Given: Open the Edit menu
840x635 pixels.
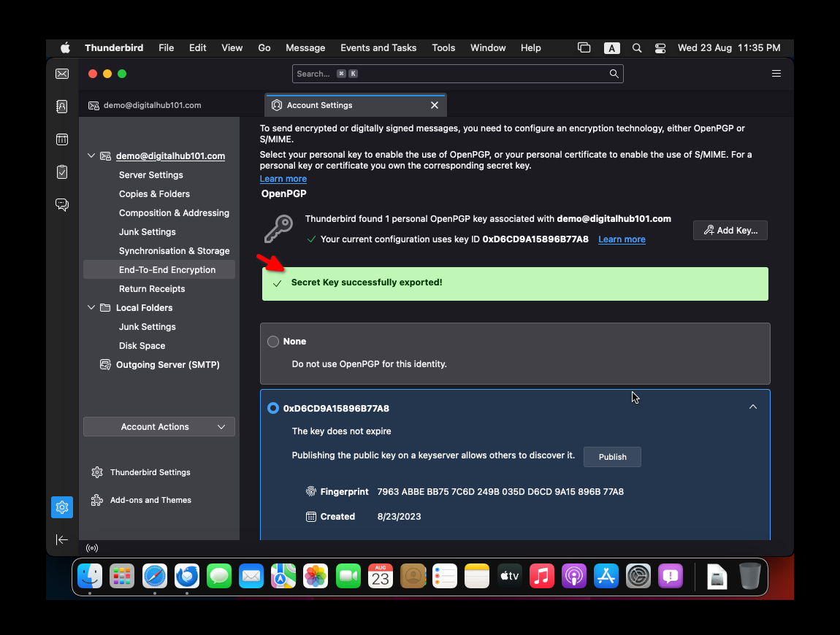Looking at the screenshot, I should pos(198,48).
